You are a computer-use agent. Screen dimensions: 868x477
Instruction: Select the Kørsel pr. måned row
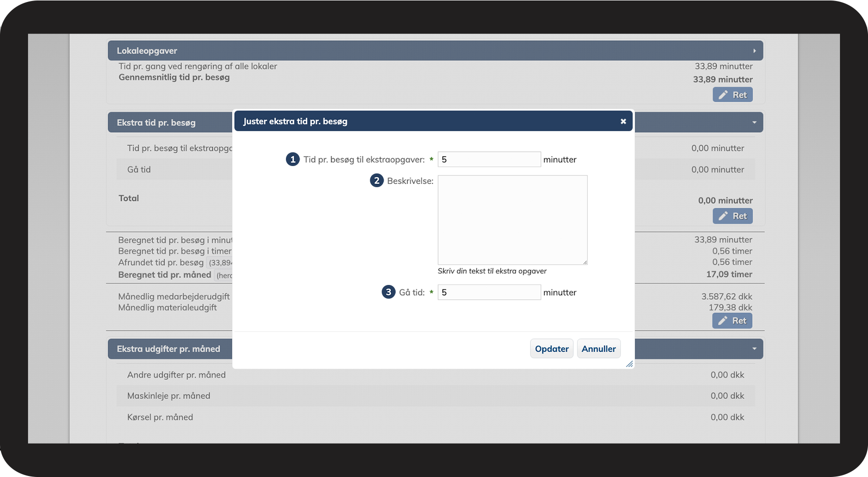435,417
